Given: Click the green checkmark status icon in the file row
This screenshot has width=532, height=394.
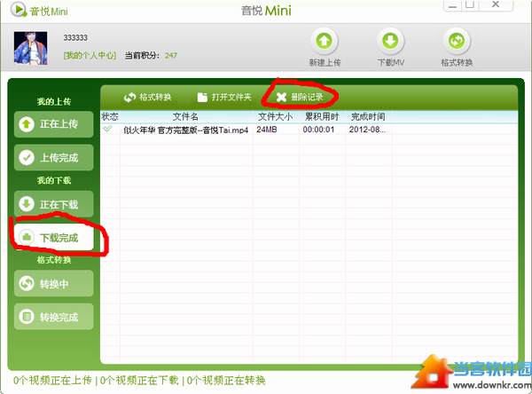Looking at the screenshot, I should point(107,129).
